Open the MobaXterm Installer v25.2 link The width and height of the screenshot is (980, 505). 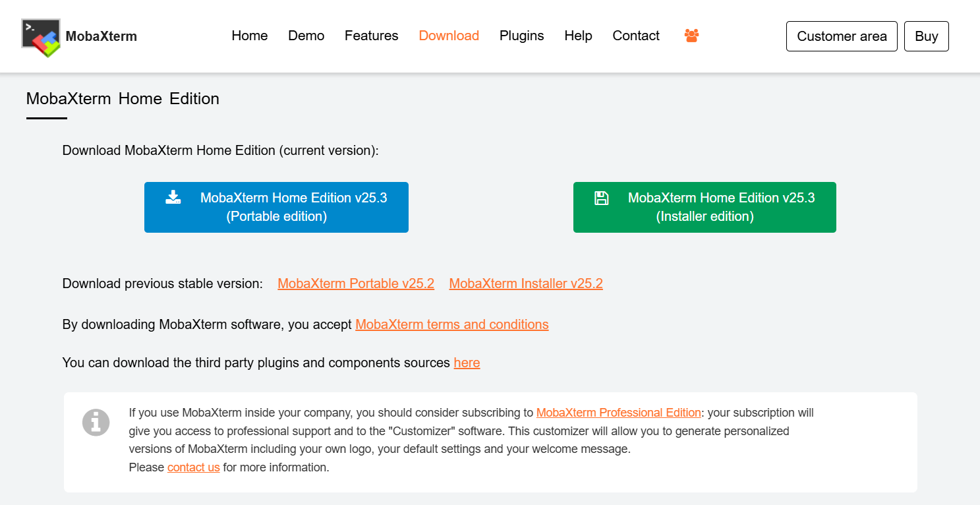click(526, 283)
